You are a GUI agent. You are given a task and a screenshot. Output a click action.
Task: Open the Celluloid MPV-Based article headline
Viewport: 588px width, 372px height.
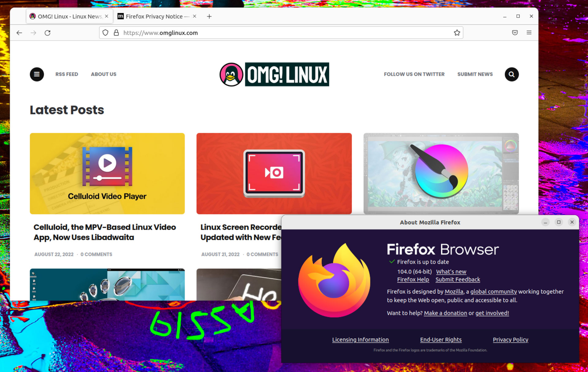[105, 232]
